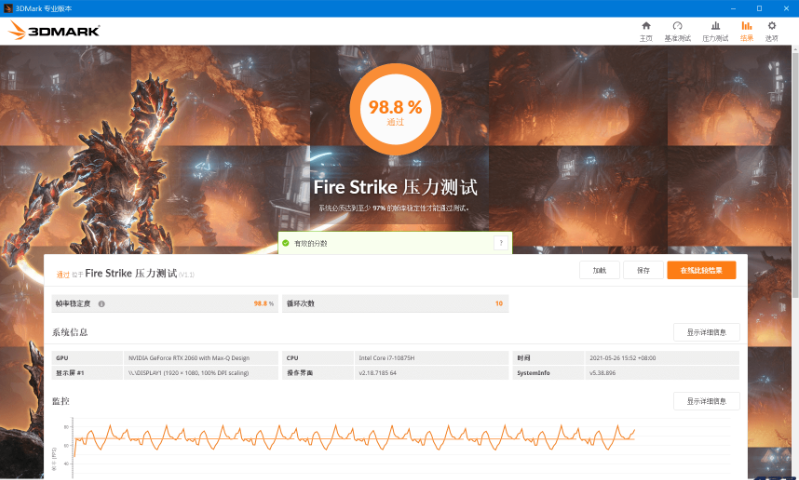Image resolution: width=799 pixels, height=480 pixels.
Task: Click the 帧率稳定度 label
Action: 73,304
